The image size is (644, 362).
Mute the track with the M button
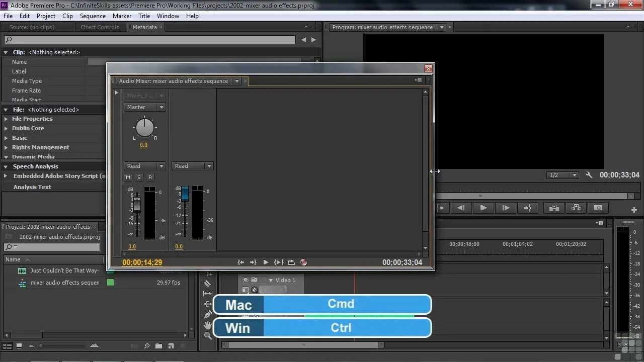click(x=128, y=177)
